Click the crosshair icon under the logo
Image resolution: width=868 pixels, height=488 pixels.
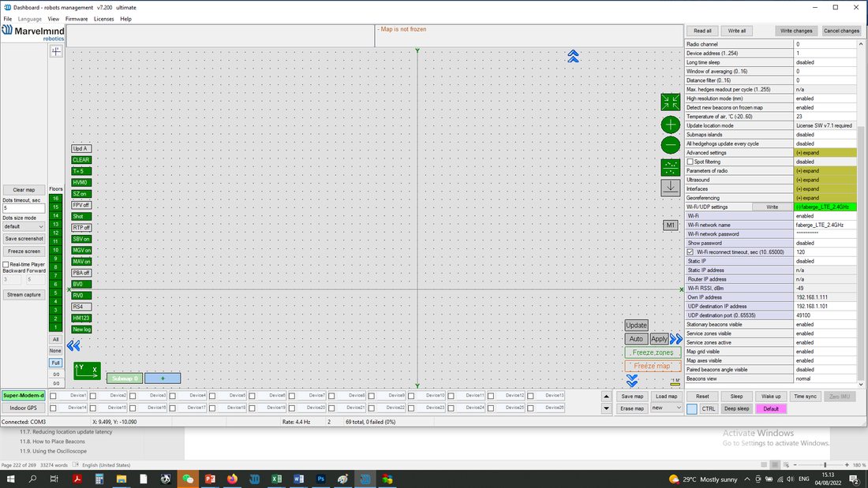click(x=56, y=51)
